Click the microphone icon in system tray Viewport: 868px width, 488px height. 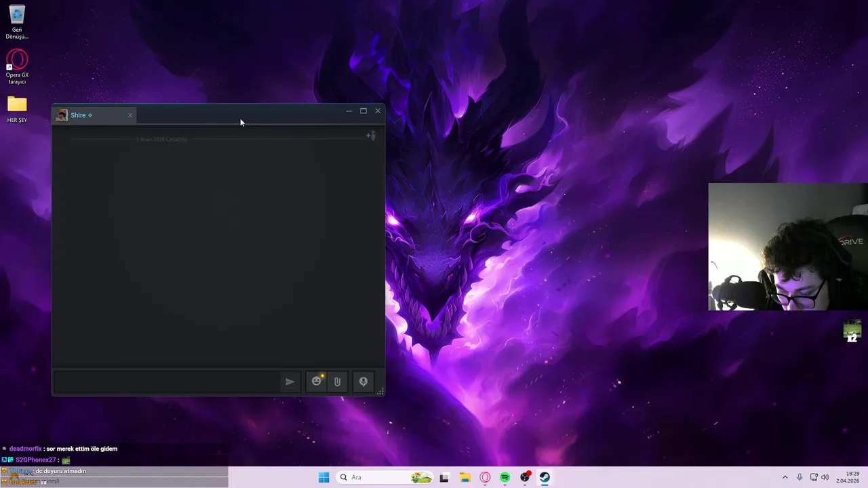pos(800,477)
